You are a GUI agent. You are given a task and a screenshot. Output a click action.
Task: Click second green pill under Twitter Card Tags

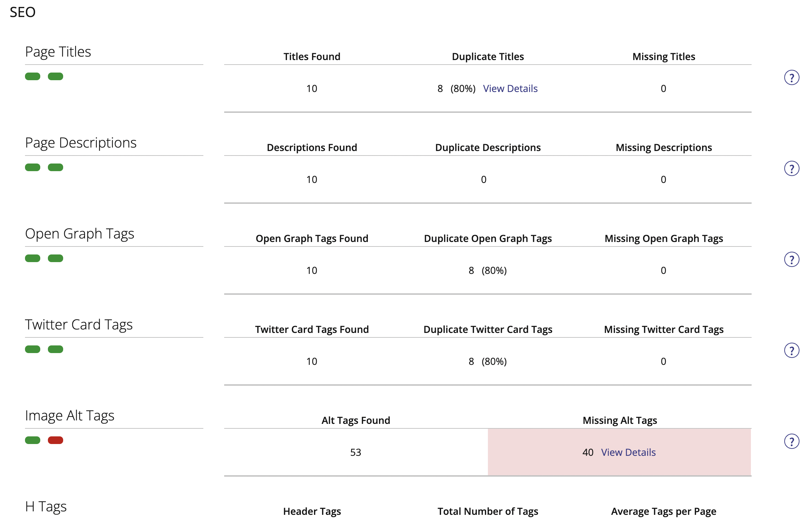(56, 349)
